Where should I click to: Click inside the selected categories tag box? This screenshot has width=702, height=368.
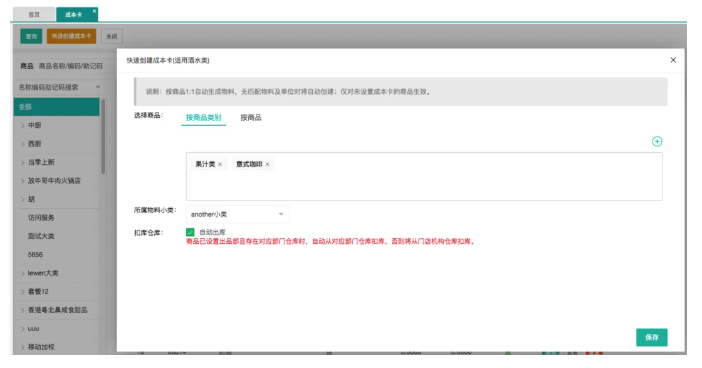pyautogui.click(x=424, y=176)
